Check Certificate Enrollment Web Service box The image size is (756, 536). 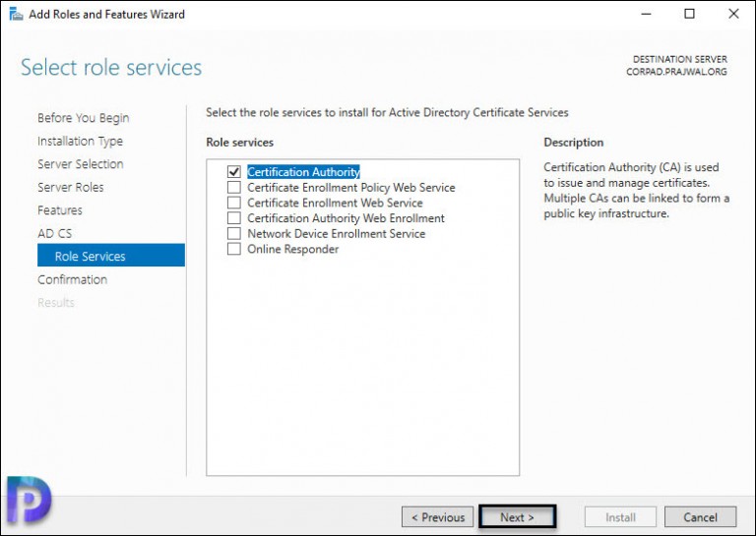point(234,203)
